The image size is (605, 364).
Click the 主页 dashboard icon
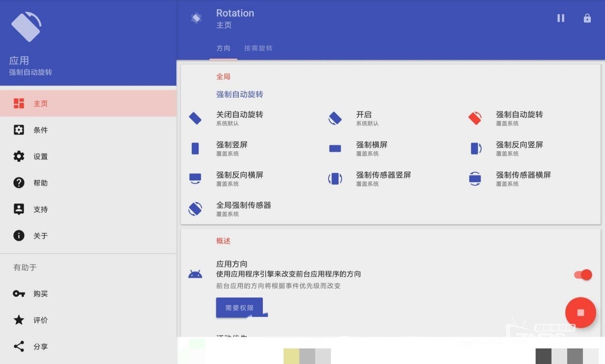19,103
